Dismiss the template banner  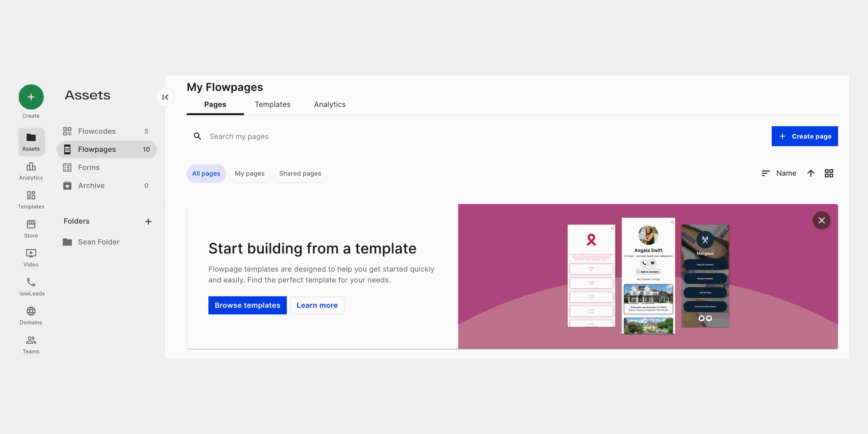click(x=822, y=220)
